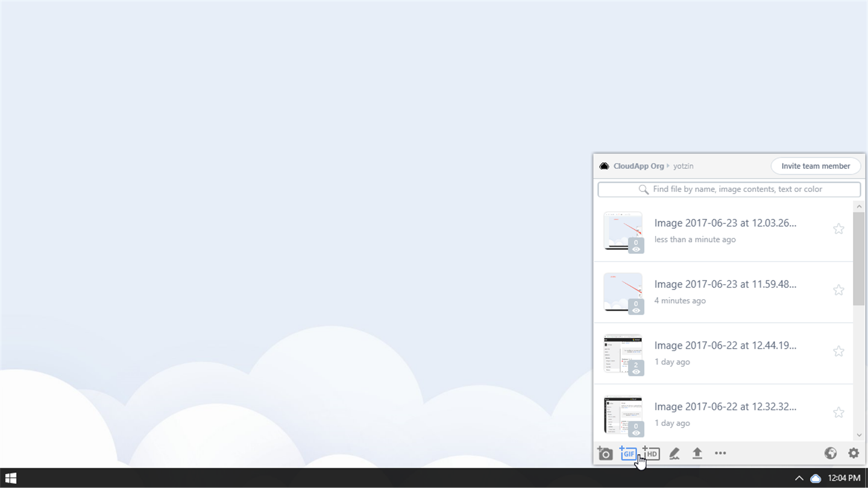Image resolution: width=868 pixels, height=488 pixels.
Task: Click the 'less than a minute ago' timestamp
Action: [x=695, y=239]
